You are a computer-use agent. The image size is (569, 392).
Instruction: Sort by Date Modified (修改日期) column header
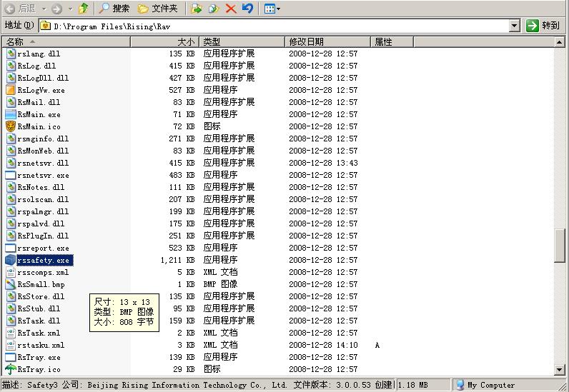[x=327, y=41]
